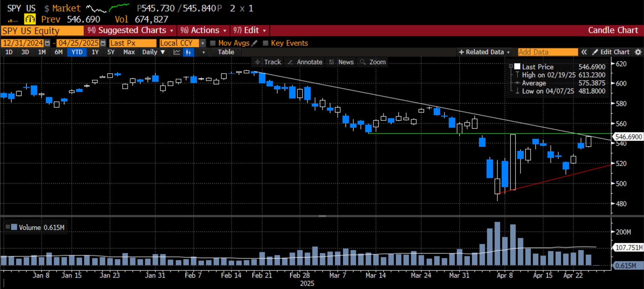644x289 pixels.
Task: Select the YTD time range
Action: coord(77,52)
